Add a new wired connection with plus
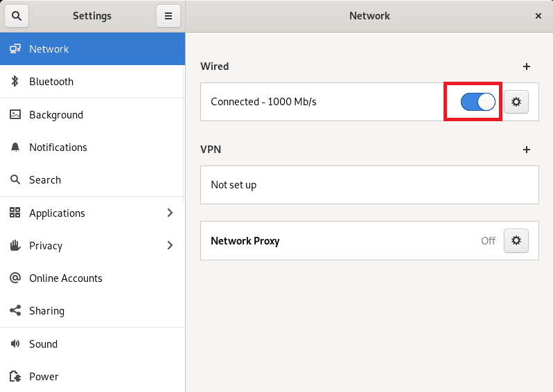 [527, 66]
